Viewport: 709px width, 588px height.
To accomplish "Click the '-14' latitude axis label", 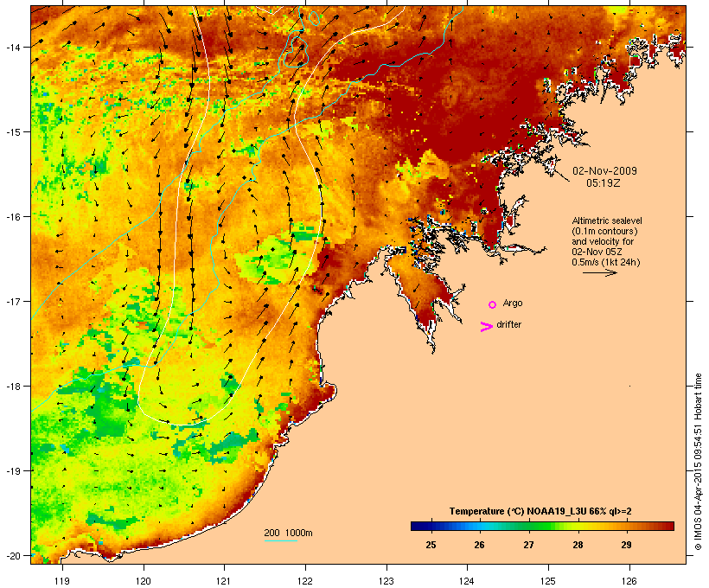I will point(12,47).
